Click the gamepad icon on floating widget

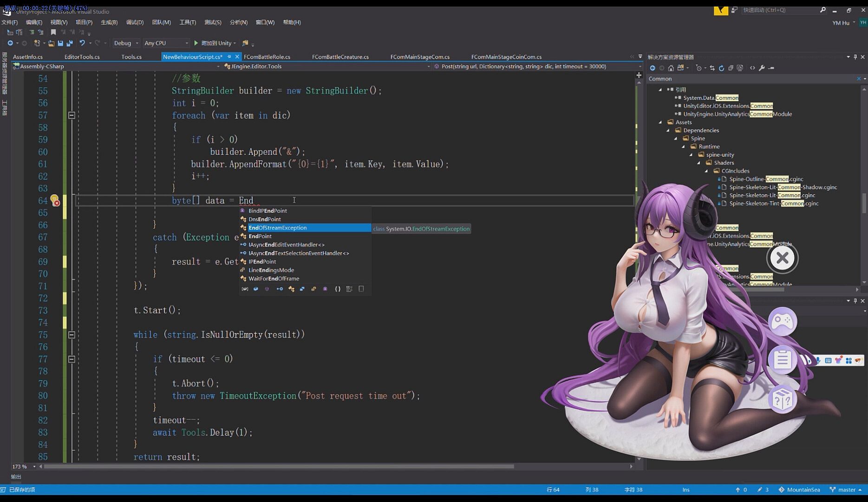coord(782,321)
